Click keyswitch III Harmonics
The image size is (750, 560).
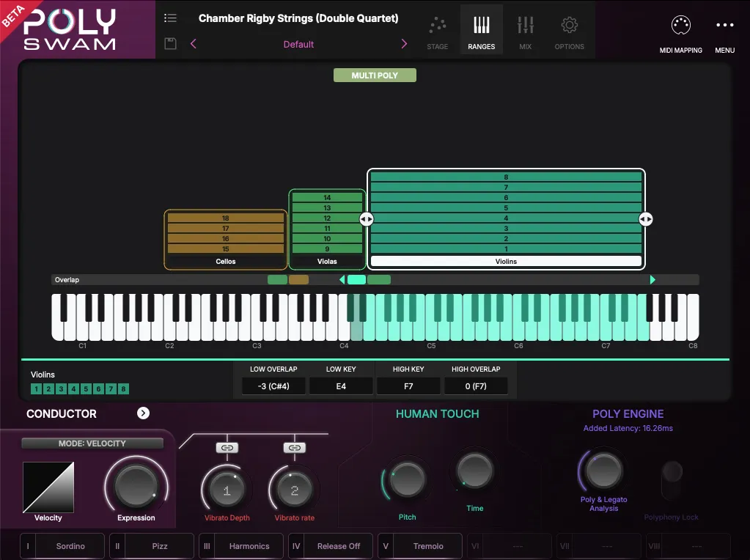[x=241, y=546]
